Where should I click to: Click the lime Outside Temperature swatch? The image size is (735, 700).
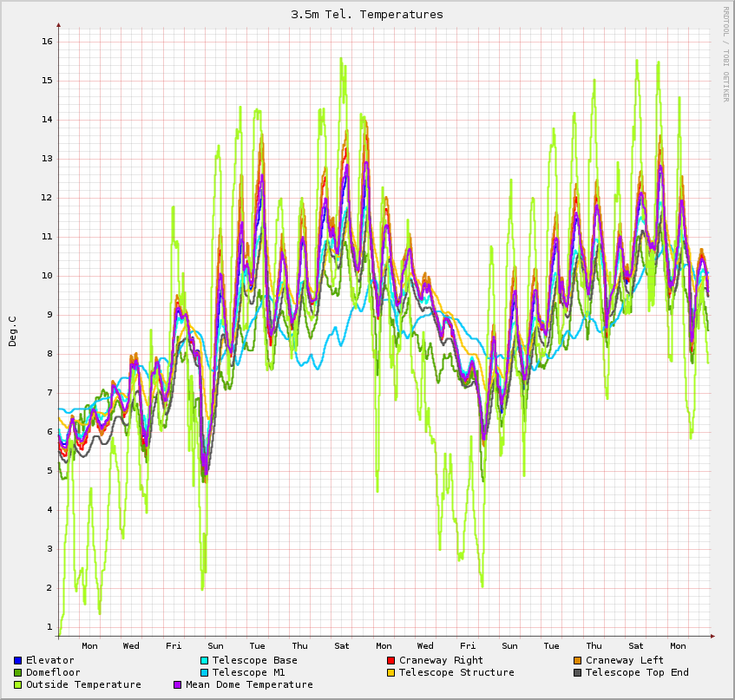17,684
